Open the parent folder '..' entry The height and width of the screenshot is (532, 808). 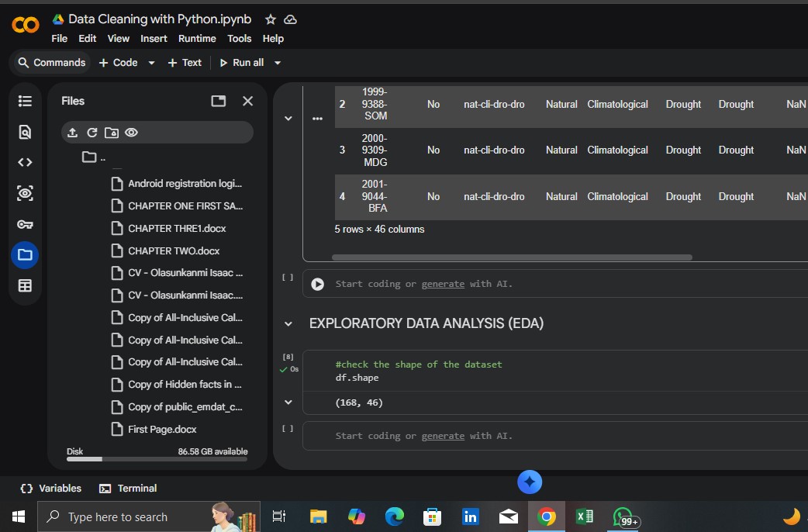pyautogui.click(x=94, y=157)
